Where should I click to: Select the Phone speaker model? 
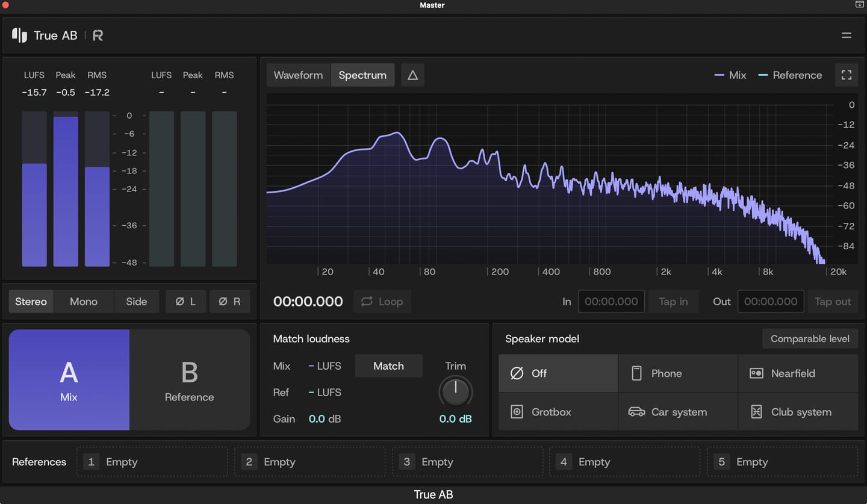tap(678, 373)
